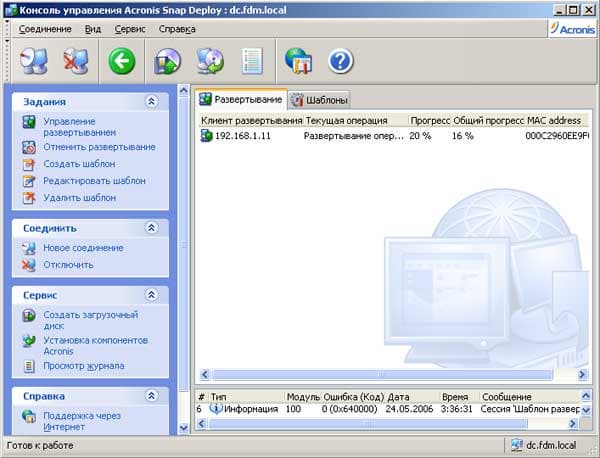The image size is (600, 458).
Task: Click Новое соединение link
Action: [83, 248]
